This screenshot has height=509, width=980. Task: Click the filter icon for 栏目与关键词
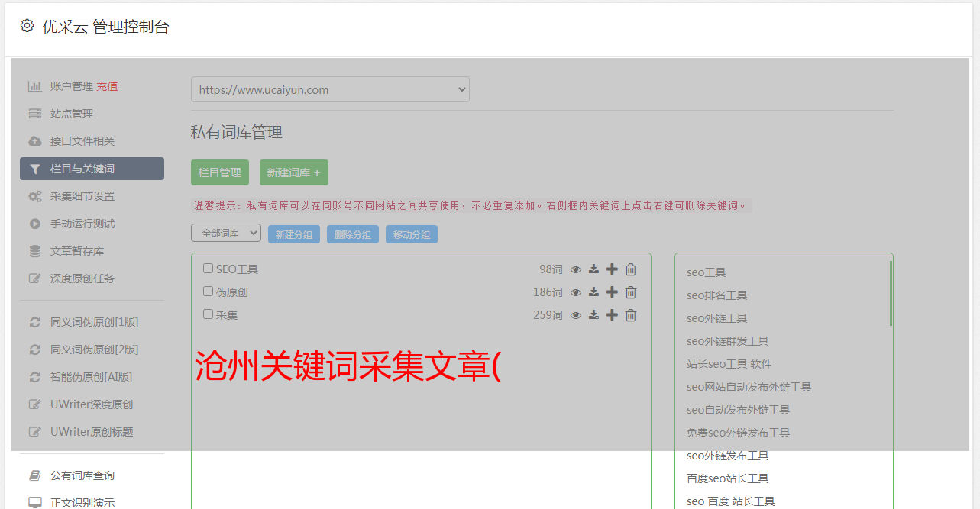pyautogui.click(x=34, y=169)
